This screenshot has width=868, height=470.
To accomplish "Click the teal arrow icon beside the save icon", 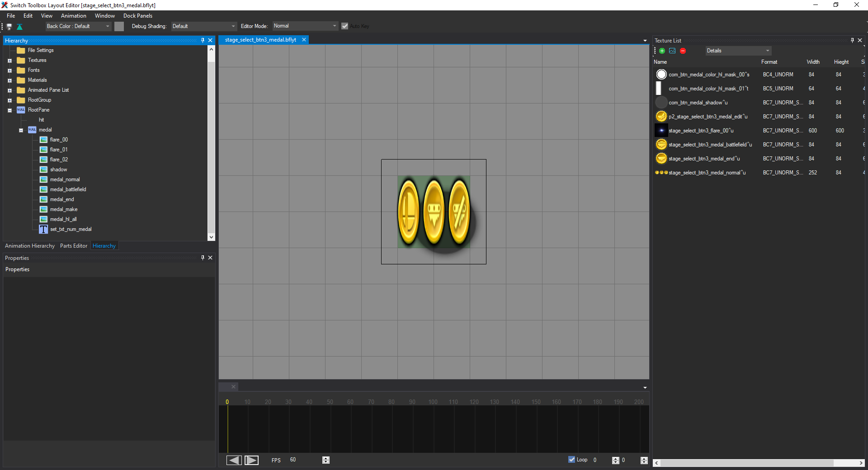I will coord(19,27).
